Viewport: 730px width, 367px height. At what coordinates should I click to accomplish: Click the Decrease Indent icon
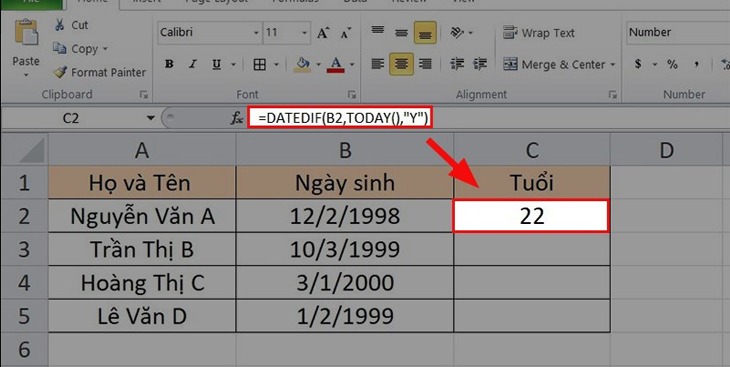pyautogui.click(x=457, y=63)
